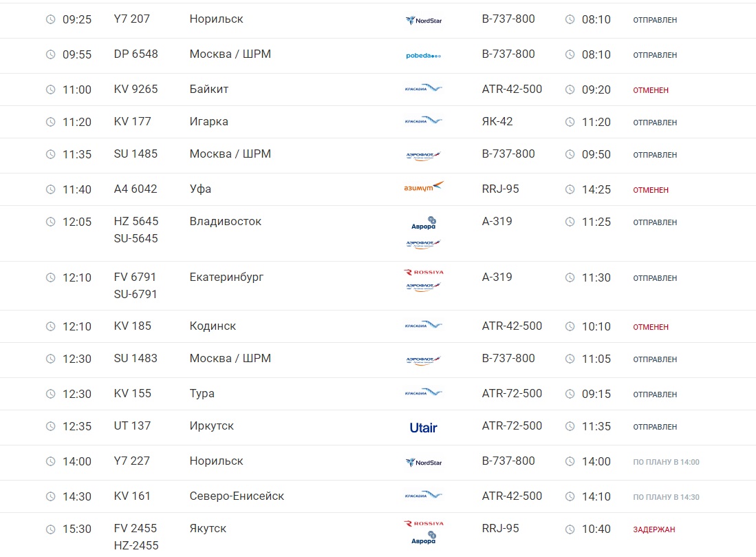Click Utair logo on Irkutsk flight
Image resolution: width=756 pixels, height=557 pixels.
pos(423,428)
